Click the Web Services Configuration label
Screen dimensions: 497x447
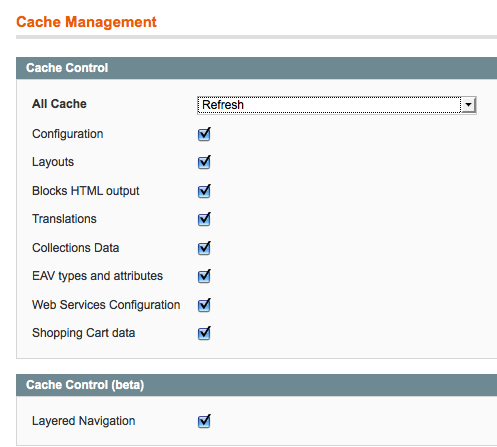click(x=106, y=305)
